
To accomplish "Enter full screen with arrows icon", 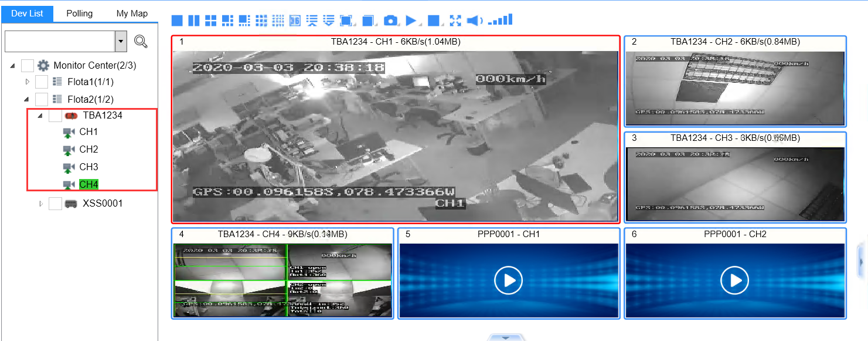I will [455, 21].
